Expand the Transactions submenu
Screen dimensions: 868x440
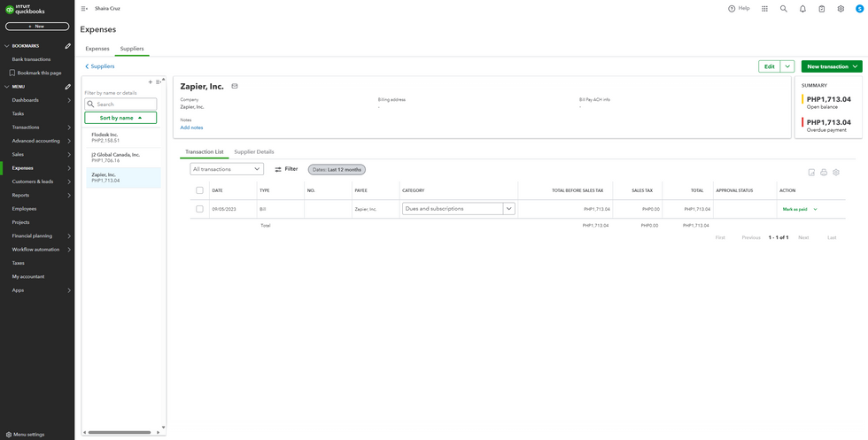[69, 127]
